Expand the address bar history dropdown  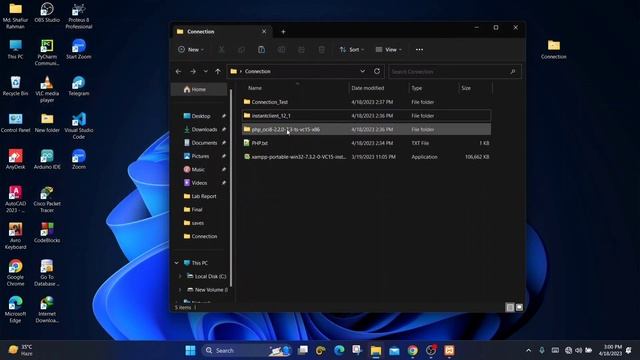(x=362, y=71)
